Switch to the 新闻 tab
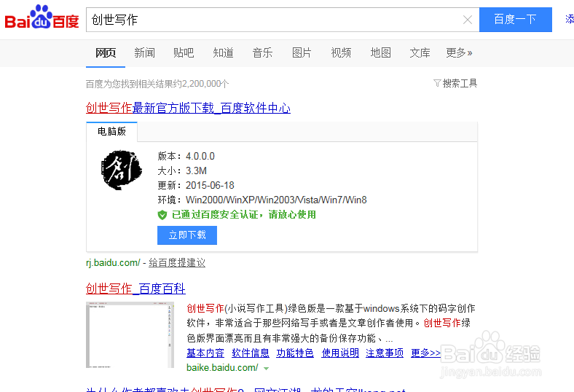The width and height of the screenshot is (574, 392). pos(145,53)
